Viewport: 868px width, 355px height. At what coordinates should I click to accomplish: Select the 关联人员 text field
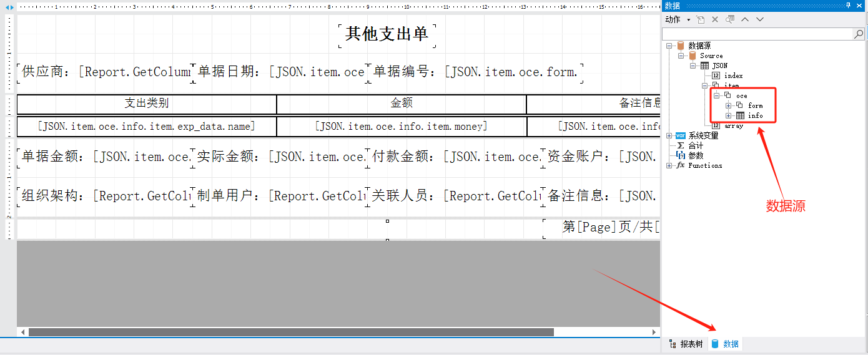click(x=456, y=196)
